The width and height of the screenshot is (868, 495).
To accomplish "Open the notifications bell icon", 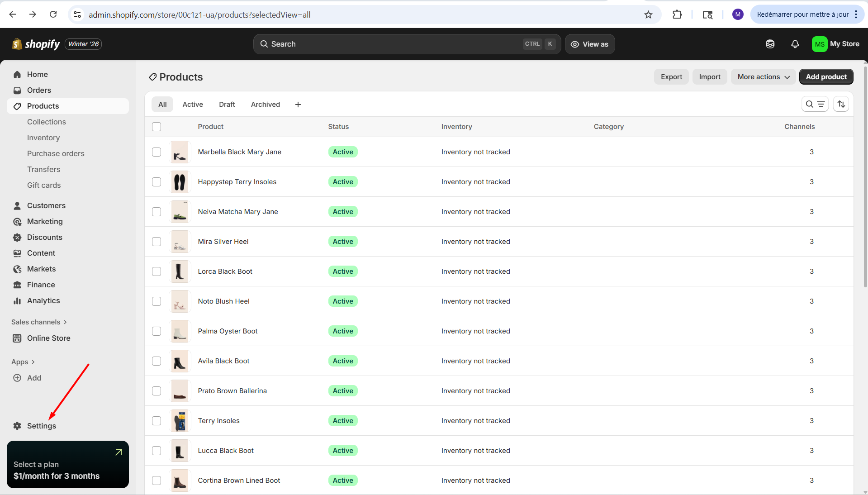I will point(795,44).
